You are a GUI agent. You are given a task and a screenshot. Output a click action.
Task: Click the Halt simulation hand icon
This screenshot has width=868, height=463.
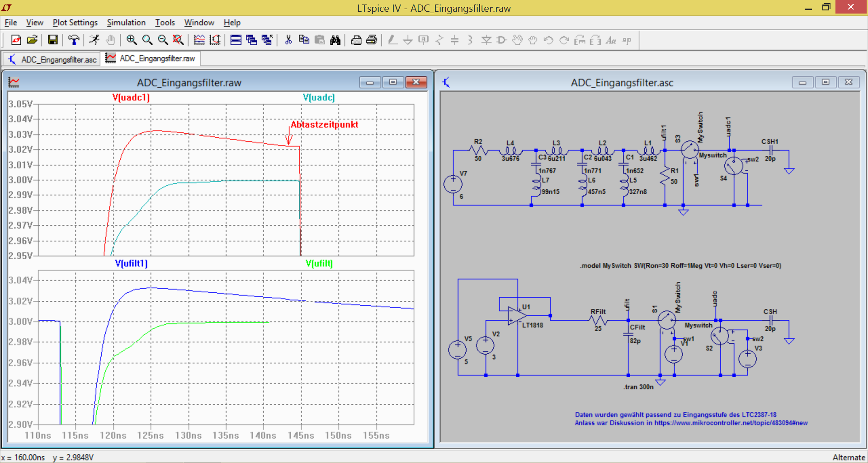[x=110, y=40]
